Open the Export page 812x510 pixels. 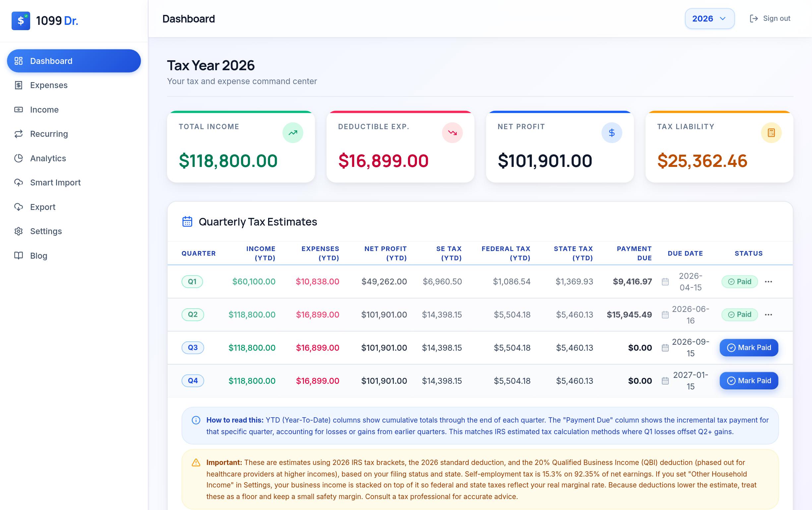[x=74, y=207]
